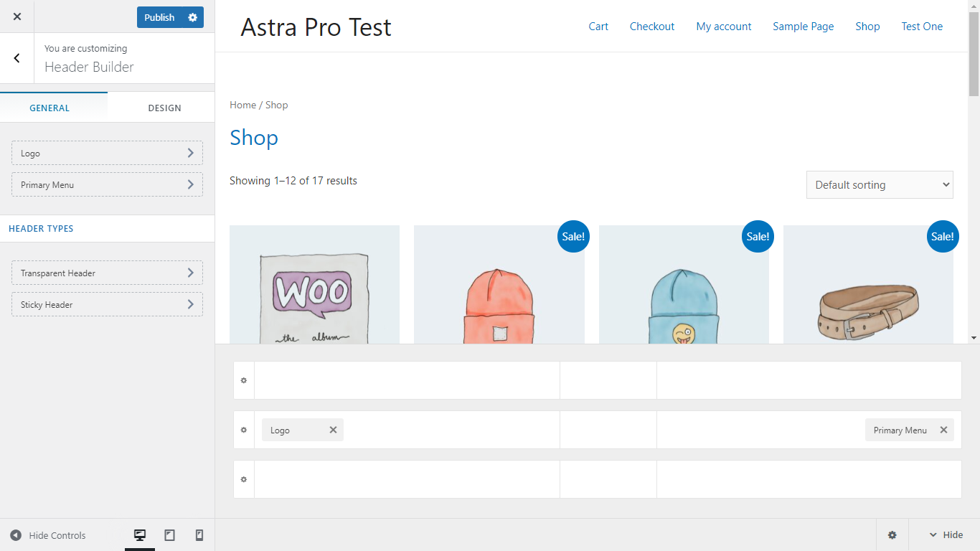Click the 'Showing 1–12 of 17 results' text
Viewport: 980px width, 551px height.
click(x=293, y=181)
